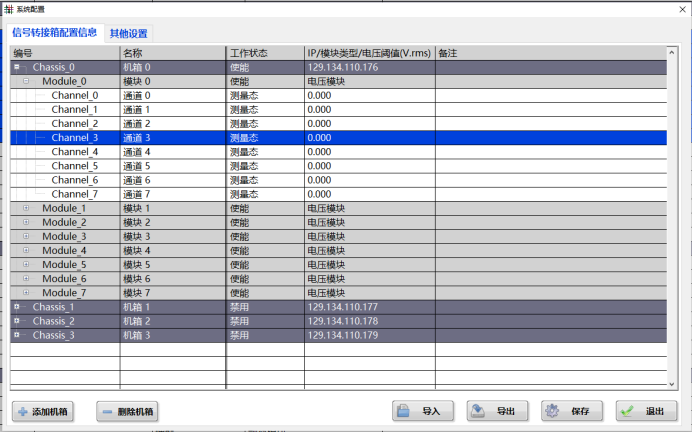
Task: Click the scroll down arrow of table scrollbar
Action: tap(671, 381)
